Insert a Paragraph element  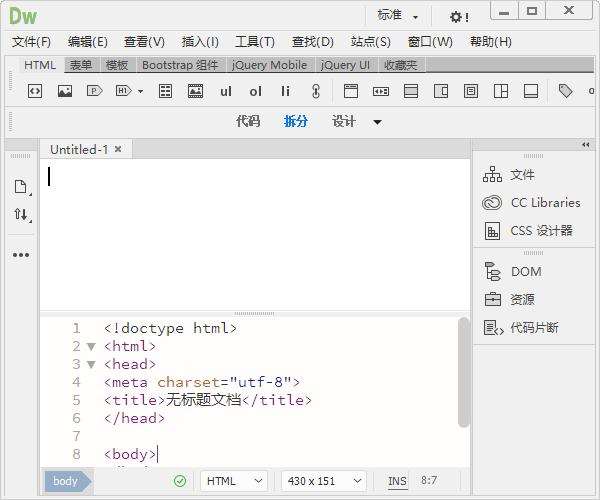(x=95, y=91)
